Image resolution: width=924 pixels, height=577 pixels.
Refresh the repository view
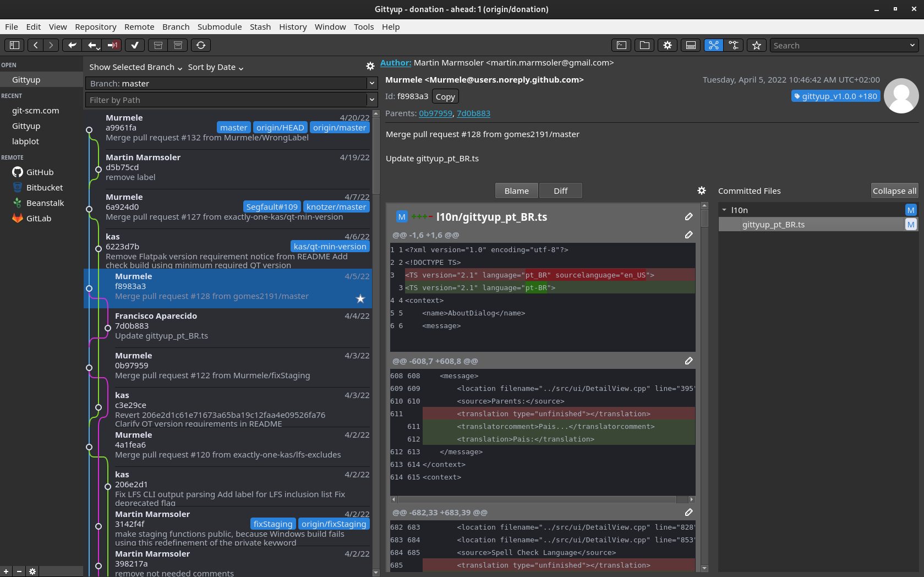(201, 45)
